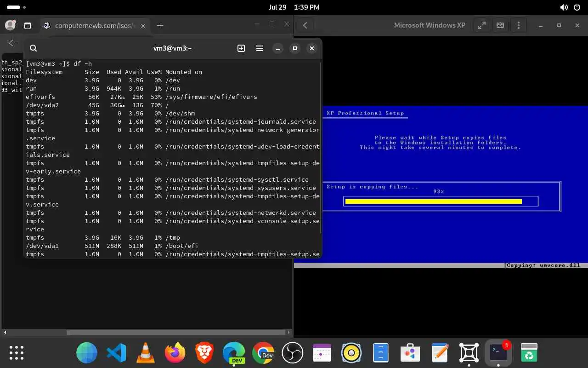Click the '/dev/shm' mount path in terminal

coord(180,113)
